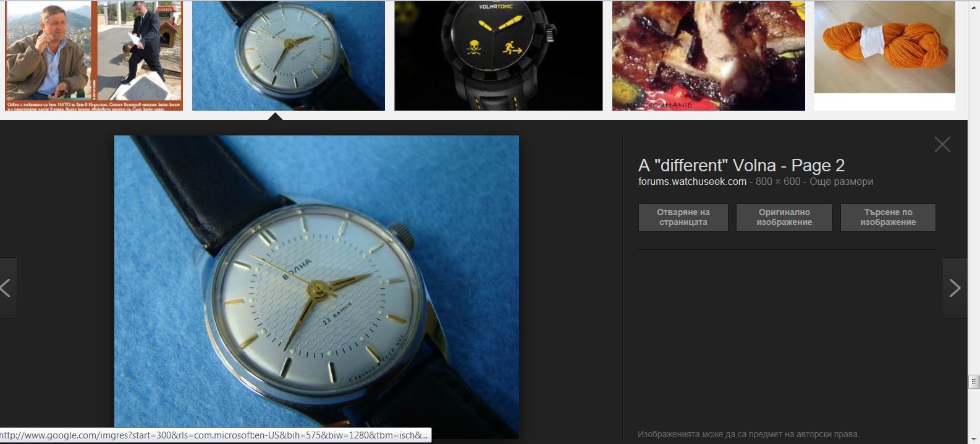Close the image preview panel
Screen dimensions: 980x444
point(942,145)
